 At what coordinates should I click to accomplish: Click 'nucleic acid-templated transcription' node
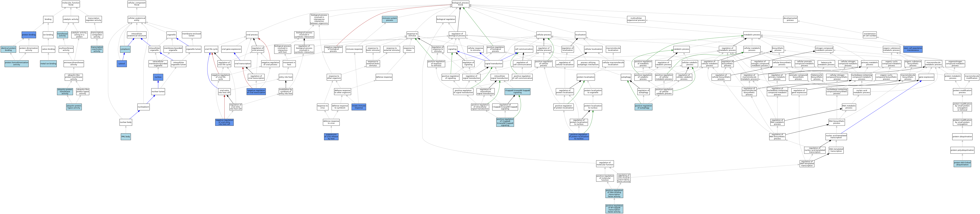tap(836, 137)
